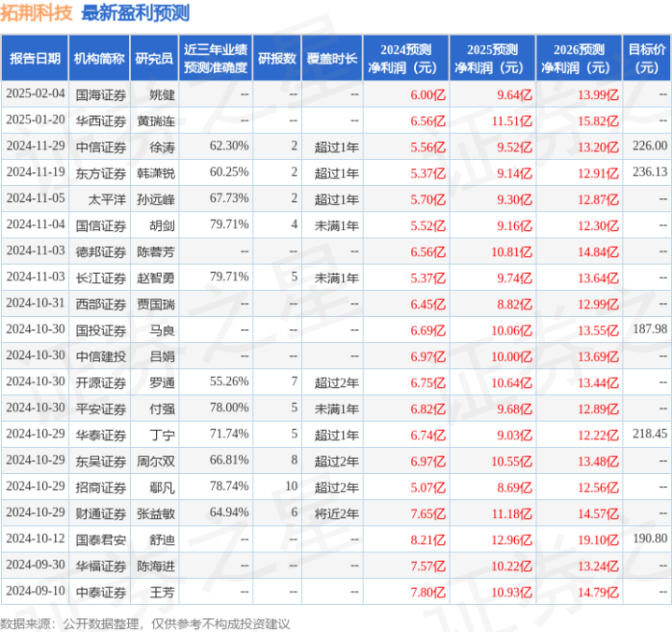Click target price 226.00
Image resolution: width=672 pixels, height=632 pixels.
pyautogui.click(x=650, y=146)
